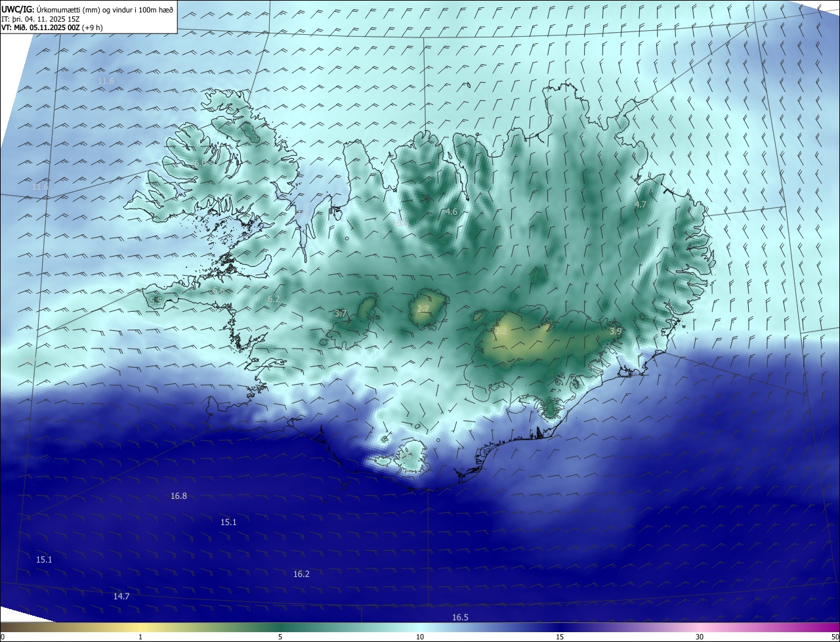Click the color bar tick label 30
Image resolution: width=840 pixels, height=642 pixels.
[700, 637]
